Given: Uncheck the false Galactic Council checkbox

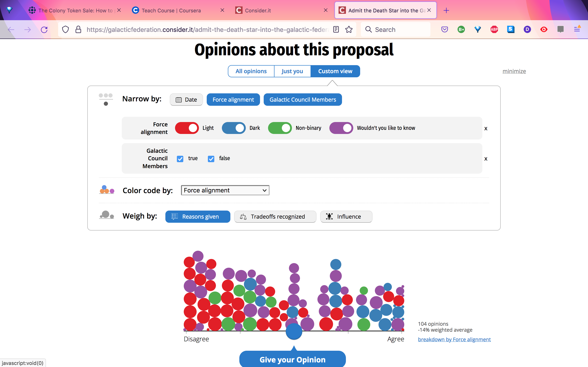Looking at the screenshot, I should (211, 159).
